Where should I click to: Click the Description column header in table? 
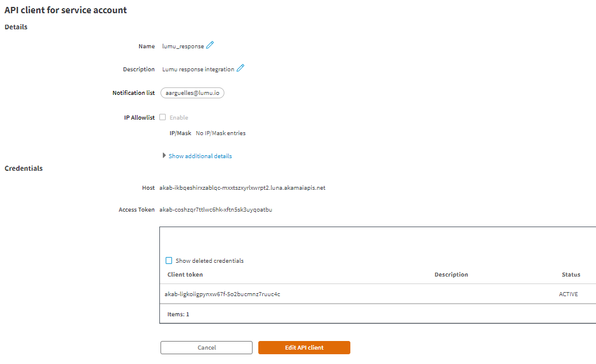pyautogui.click(x=451, y=275)
